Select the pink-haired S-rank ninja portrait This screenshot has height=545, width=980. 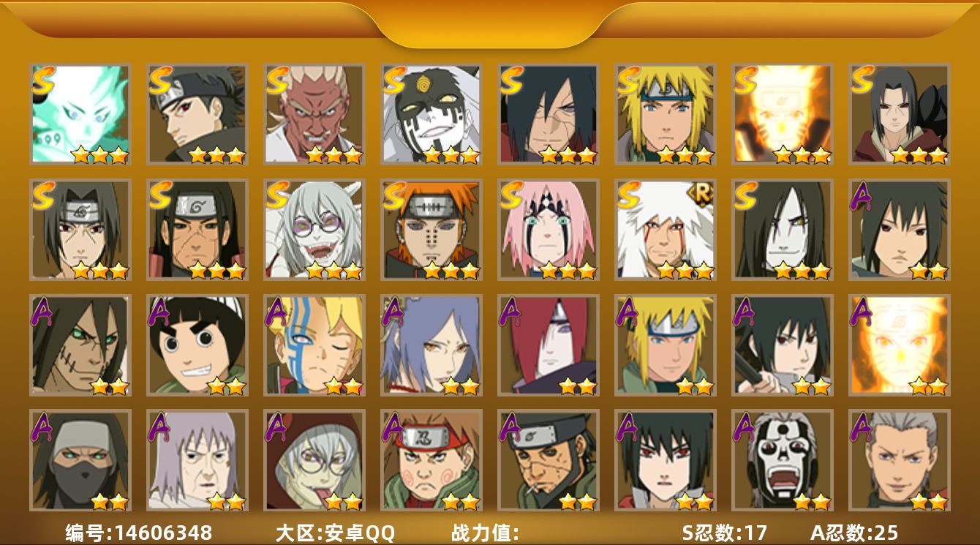tap(549, 230)
